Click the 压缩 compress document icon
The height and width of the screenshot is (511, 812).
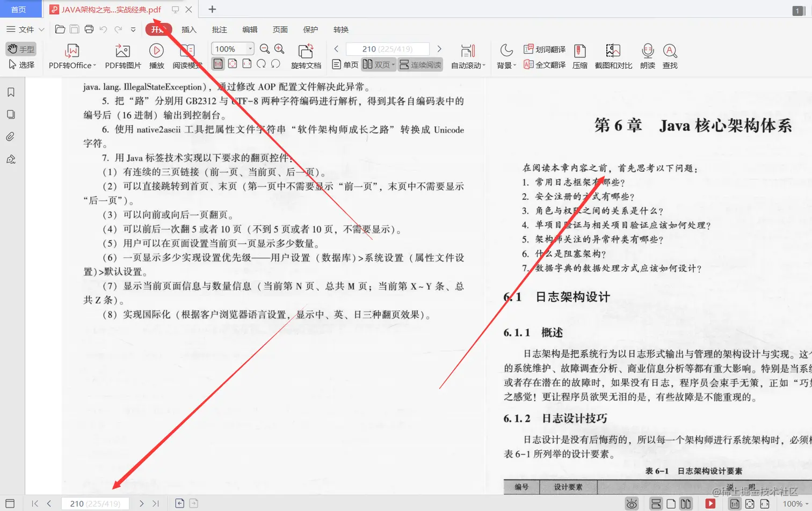pos(582,56)
